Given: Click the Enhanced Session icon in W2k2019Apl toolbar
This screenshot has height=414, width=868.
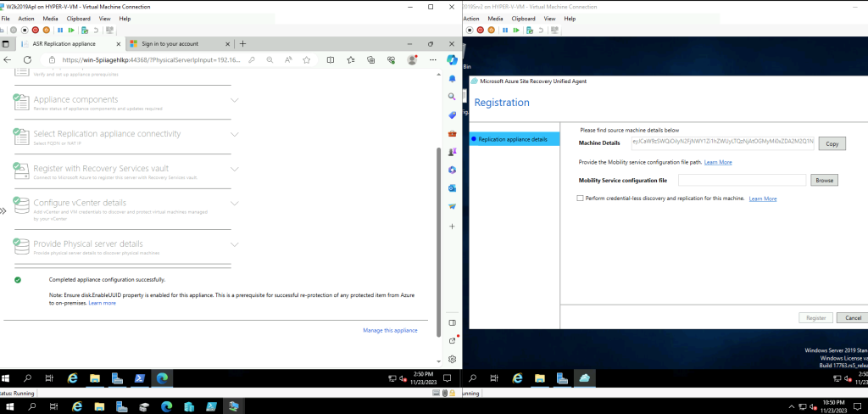Looking at the screenshot, I should point(109,30).
